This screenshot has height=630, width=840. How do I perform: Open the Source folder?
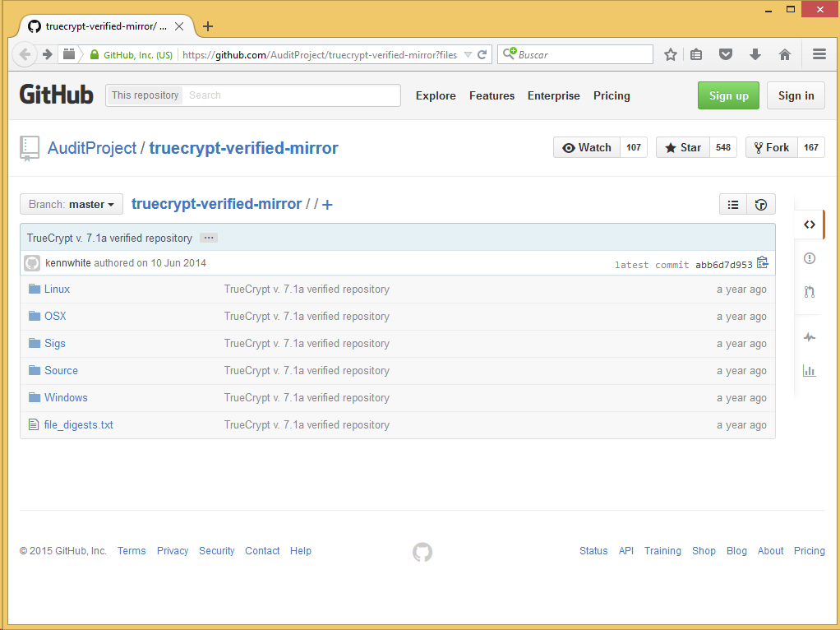tap(61, 370)
